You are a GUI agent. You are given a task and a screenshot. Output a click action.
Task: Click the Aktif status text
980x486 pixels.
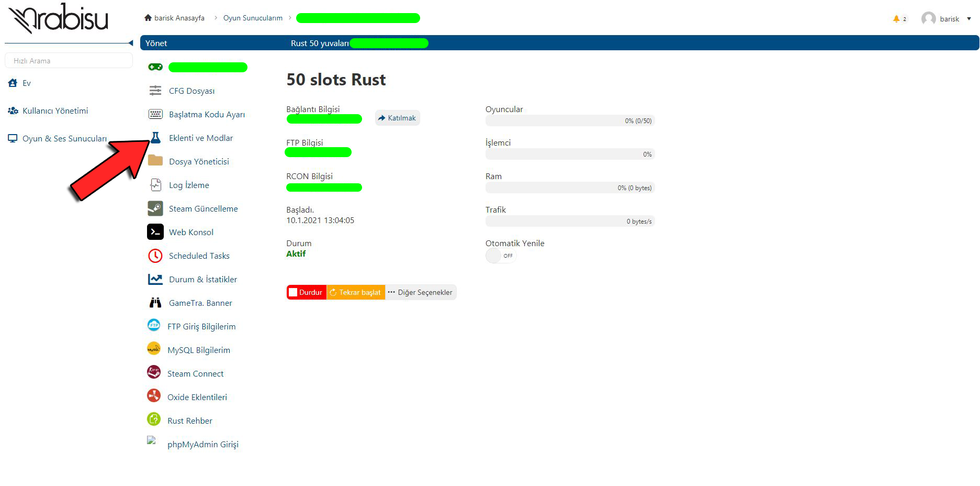point(296,253)
